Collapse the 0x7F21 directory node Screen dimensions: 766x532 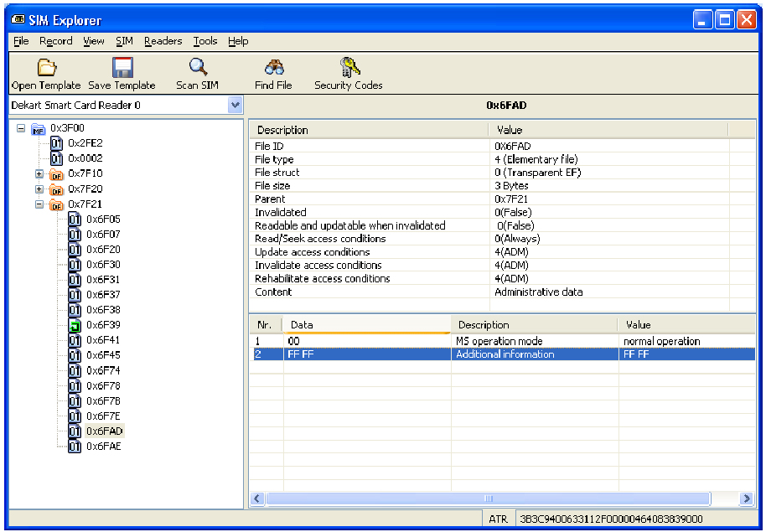tap(39, 204)
